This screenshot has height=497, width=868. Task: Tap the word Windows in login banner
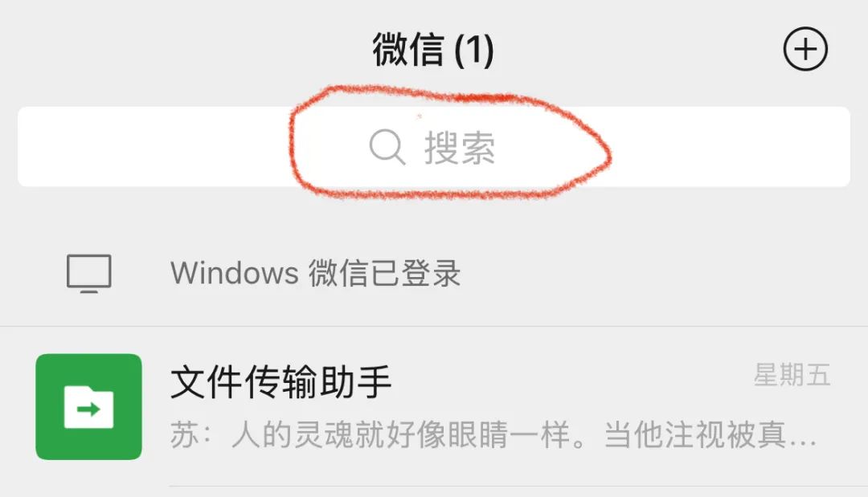tap(235, 273)
